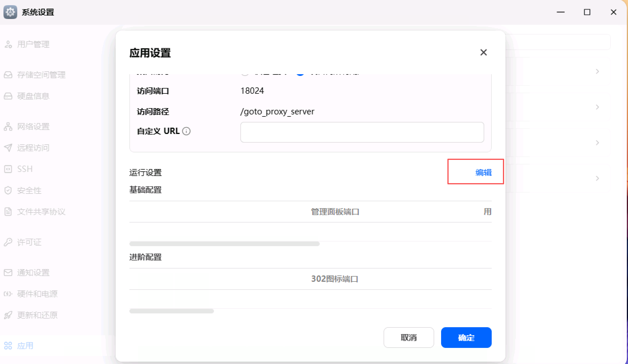Click the SSH terminal icon
The width and height of the screenshot is (628, 364).
[x=8, y=169]
